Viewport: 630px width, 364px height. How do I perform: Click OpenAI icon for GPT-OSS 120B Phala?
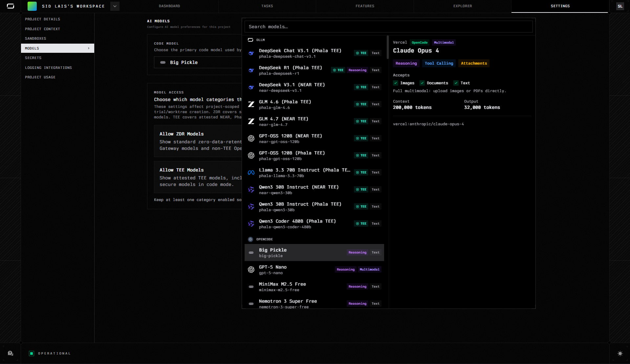251,155
